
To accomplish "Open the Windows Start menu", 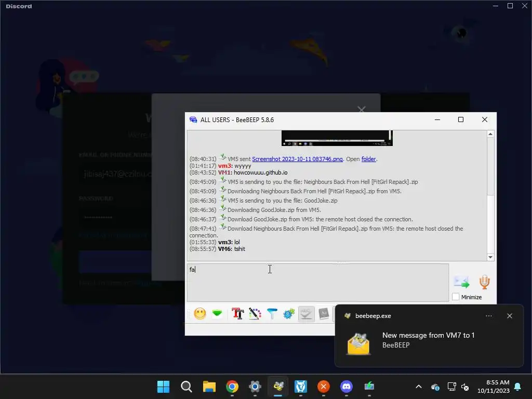I will 163,387.
